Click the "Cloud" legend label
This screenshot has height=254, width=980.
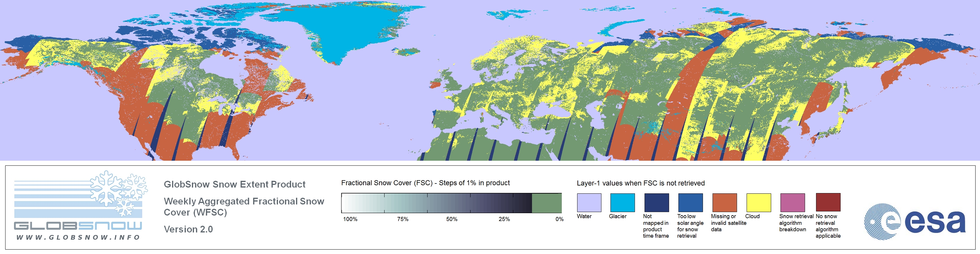tap(752, 216)
